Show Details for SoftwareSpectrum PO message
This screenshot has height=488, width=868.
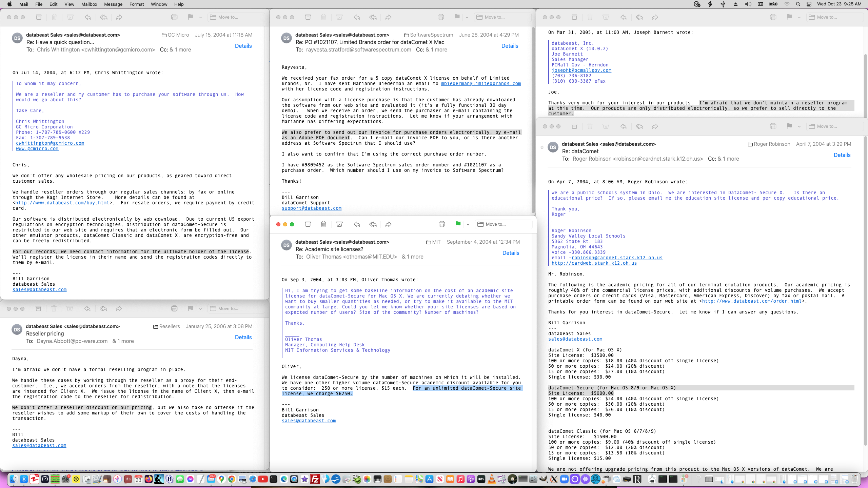(510, 46)
